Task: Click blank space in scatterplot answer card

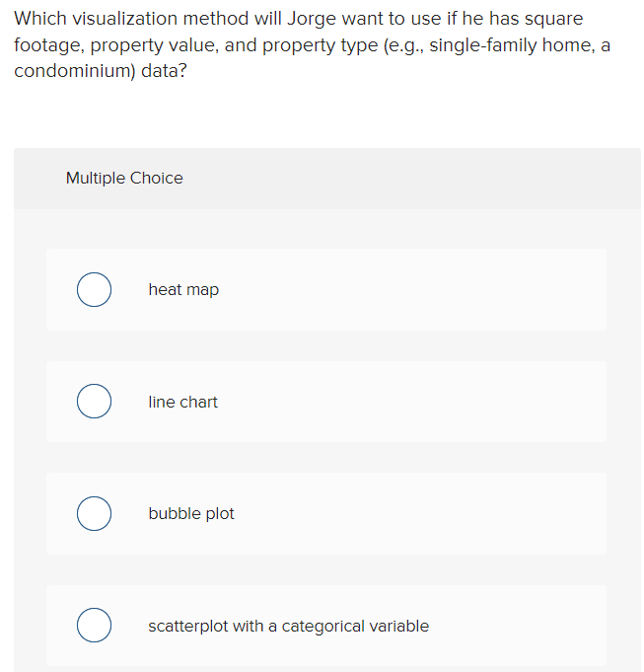Action: 514,626
